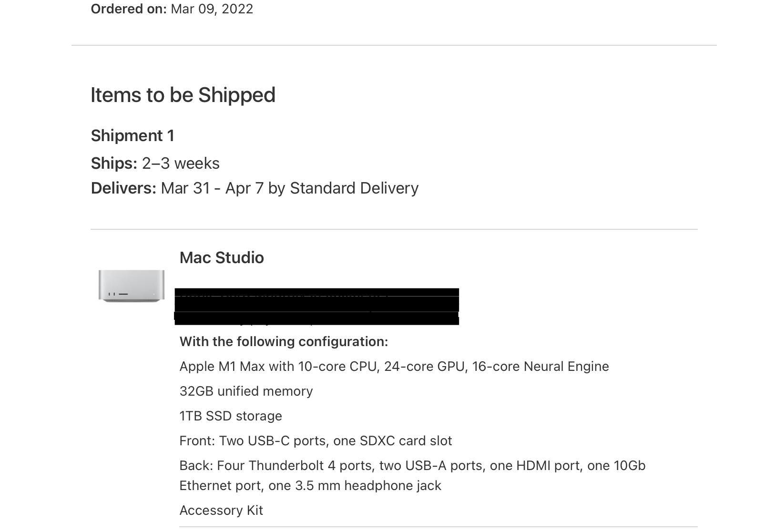Click the blacked-out redacted block
The width and height of the screenshot is (775, 532).
316,307
